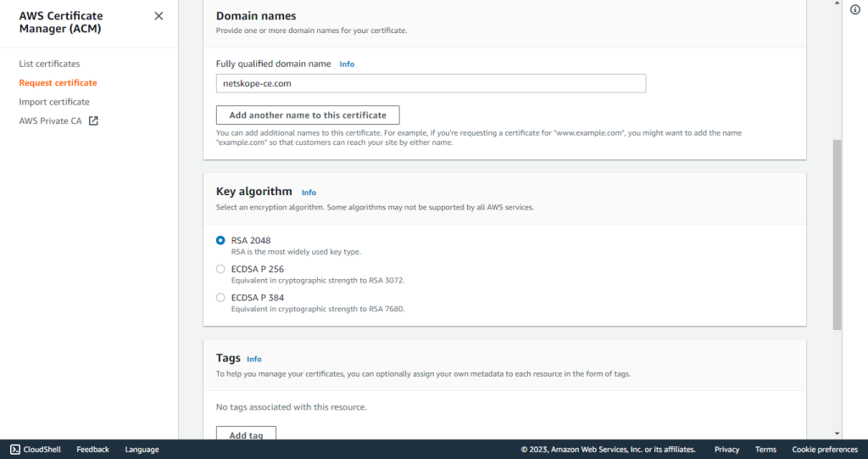Open Request certificate navigation item

click(58, 82)
